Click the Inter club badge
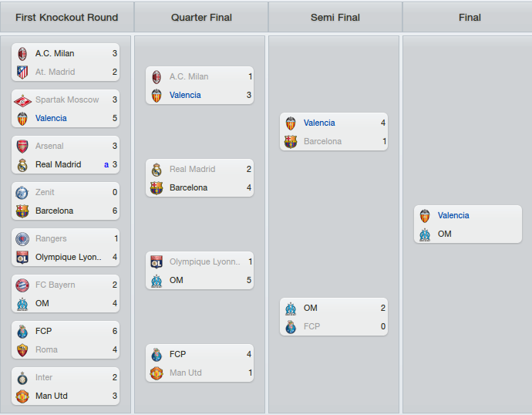Image resolution: width=532 pixels, height=415 pixels. point(22,378)
